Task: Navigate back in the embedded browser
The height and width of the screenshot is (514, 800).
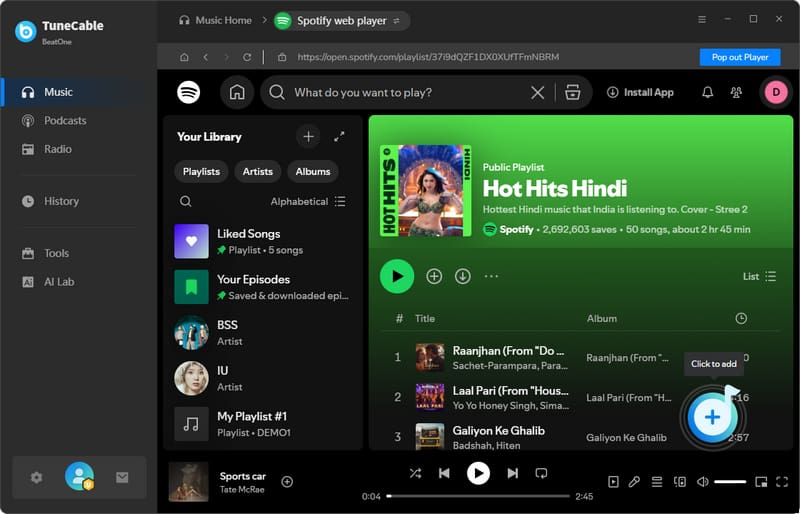Action: pos(206,57)
